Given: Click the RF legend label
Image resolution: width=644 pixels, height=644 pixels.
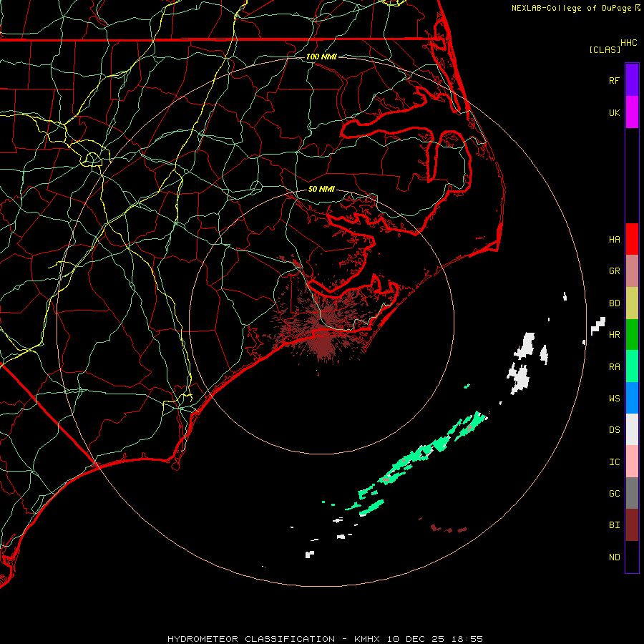Looking at the screenshot, I should pos(615,80).
